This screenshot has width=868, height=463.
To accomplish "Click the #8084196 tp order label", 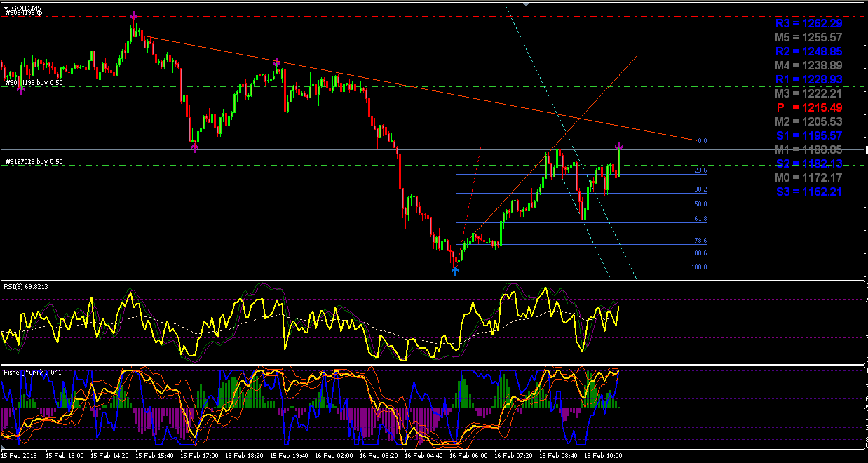I will [23, 13].
